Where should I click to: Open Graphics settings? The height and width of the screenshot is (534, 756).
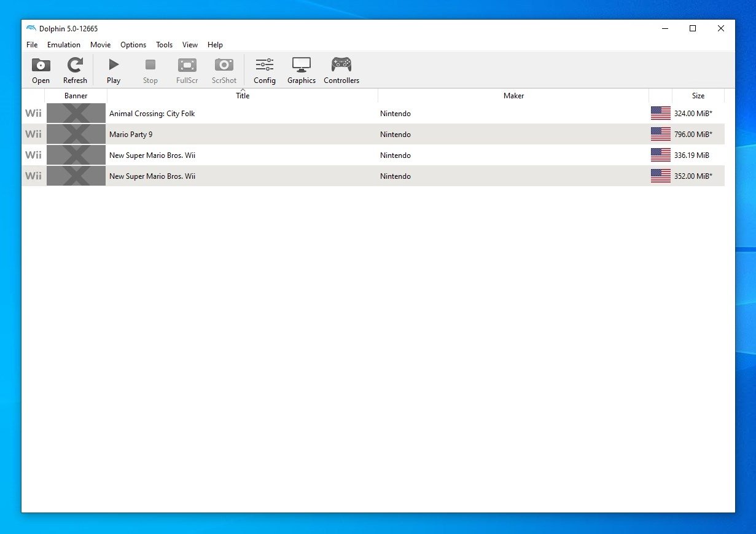click(302, 71)
